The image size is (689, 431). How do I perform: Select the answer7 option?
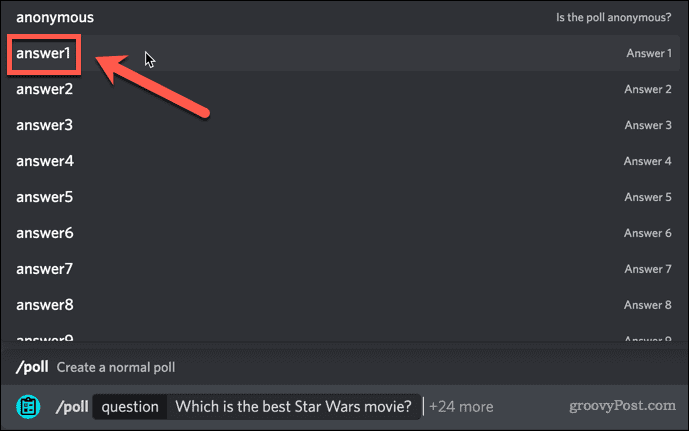coord(44,269)
